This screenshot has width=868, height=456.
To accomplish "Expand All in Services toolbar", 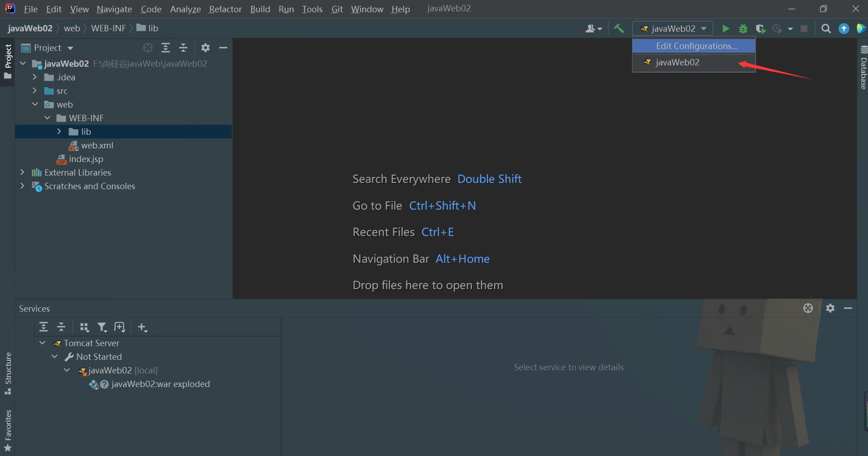I will [x=44, y=327].
